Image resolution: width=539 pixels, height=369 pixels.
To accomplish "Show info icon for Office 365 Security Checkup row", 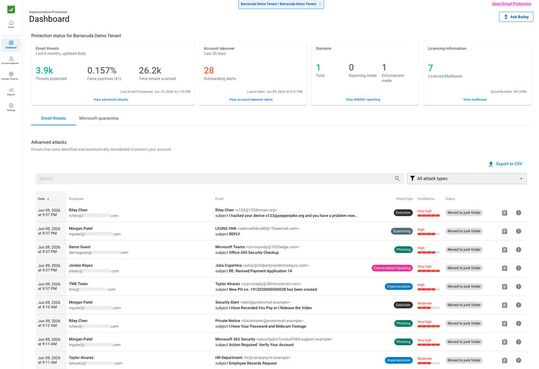I will coord(518,250).
